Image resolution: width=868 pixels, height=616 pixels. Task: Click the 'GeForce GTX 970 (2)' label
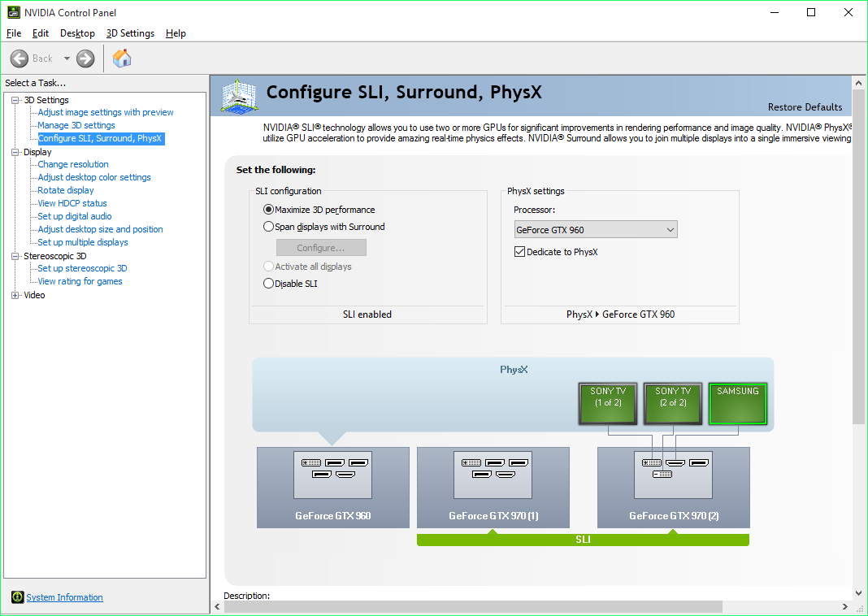(x=674, y=516)
